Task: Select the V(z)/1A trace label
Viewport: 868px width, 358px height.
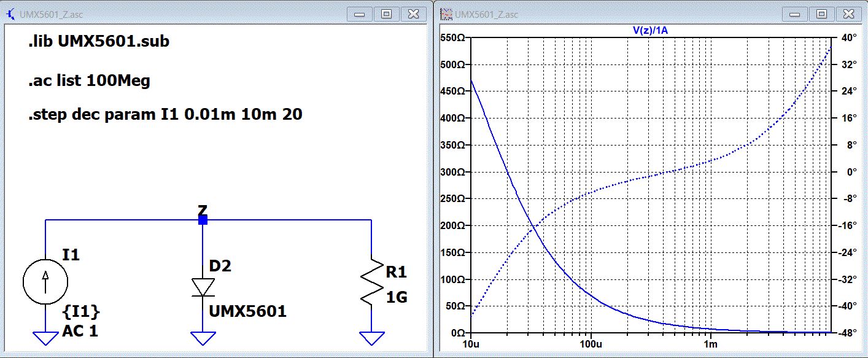Action: tap(650, 29)
